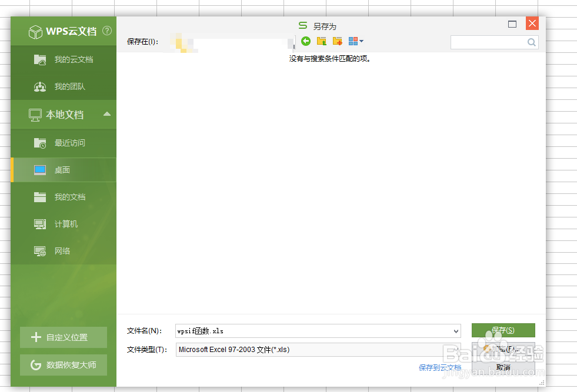The width and height of the screenshot is (577, 392).
Task: Go up one folder level icon
Action: (x=322, y=41)
